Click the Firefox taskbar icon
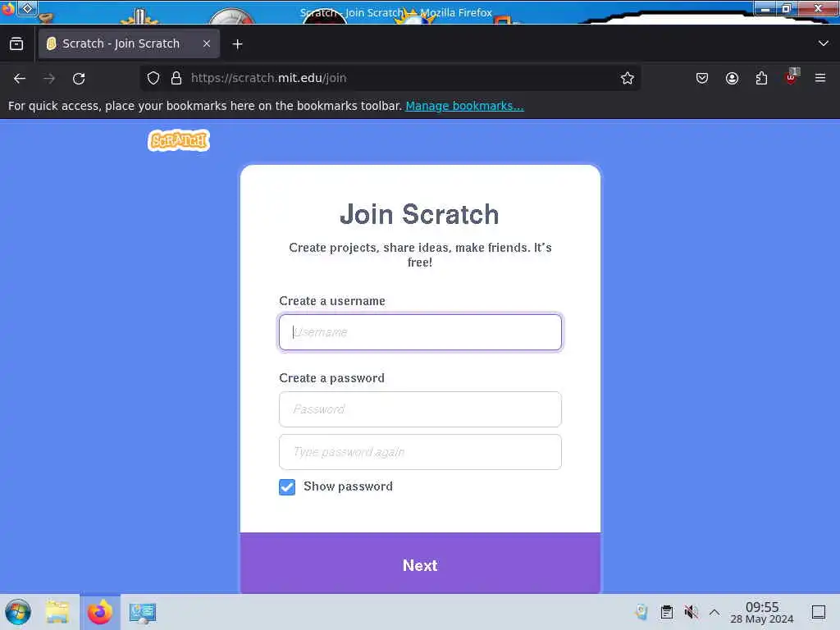This screenshot has width=840, height=630. (x=99, y=612)
